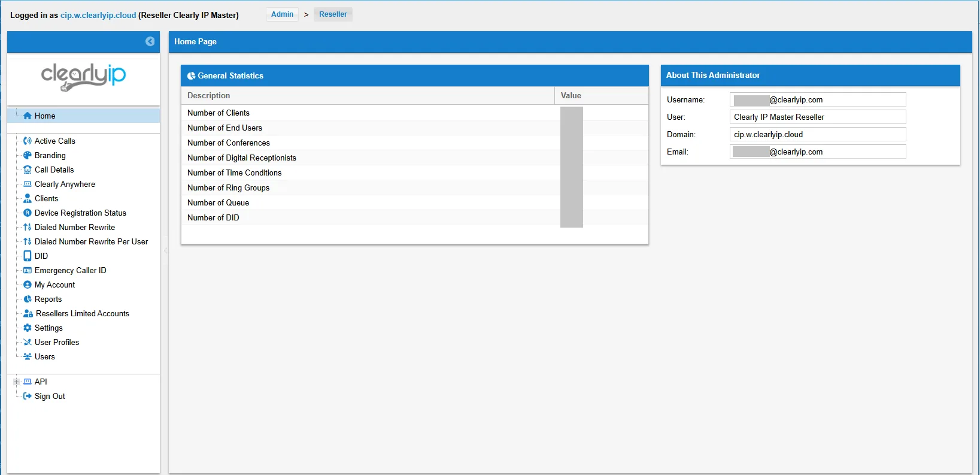This screenshot has width=980, height=475.
Task: Click the Clearly Anywhere icon
Action: 28,184
